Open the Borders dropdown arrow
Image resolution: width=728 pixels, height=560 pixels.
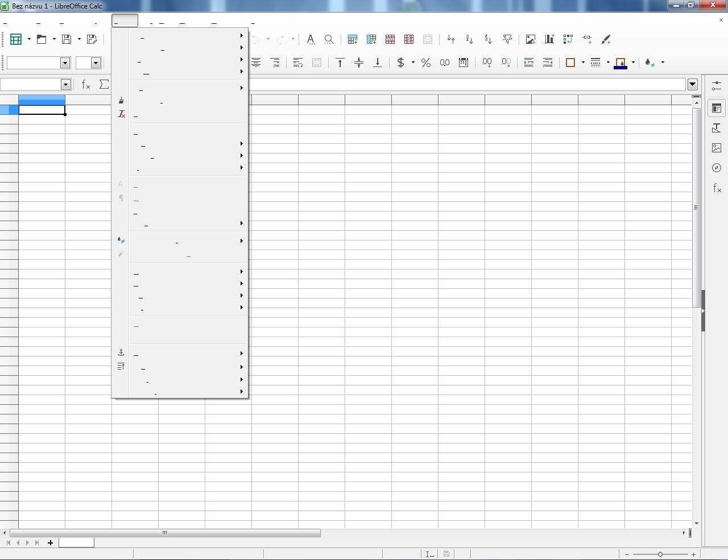click(583, 63)
